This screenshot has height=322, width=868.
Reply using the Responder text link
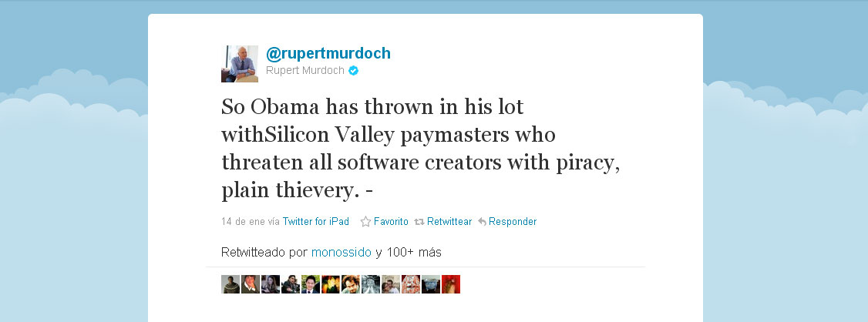click(513, 221)
